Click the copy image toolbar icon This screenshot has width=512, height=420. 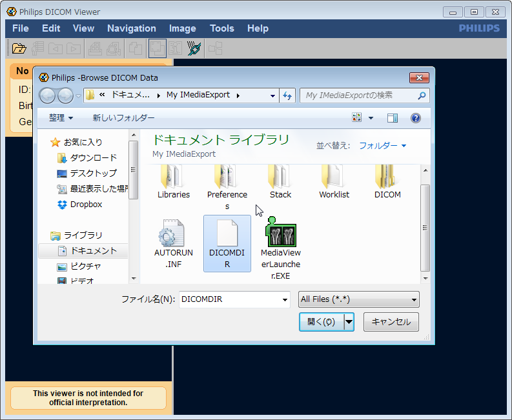click(x=135, y=48)
